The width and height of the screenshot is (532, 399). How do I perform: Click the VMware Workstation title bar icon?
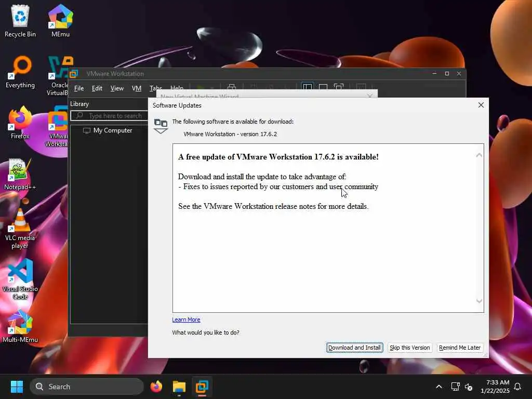click(74, 74)
